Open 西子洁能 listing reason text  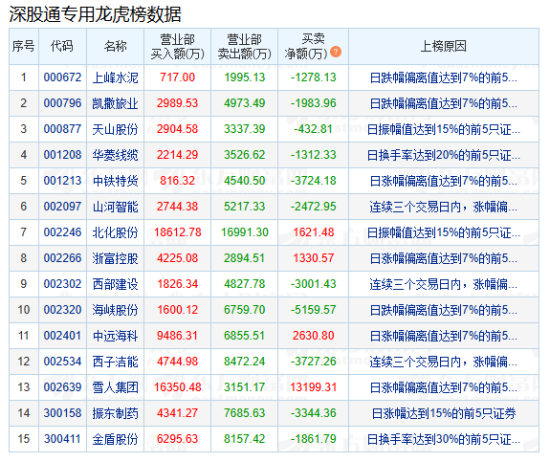coord(443,362)
